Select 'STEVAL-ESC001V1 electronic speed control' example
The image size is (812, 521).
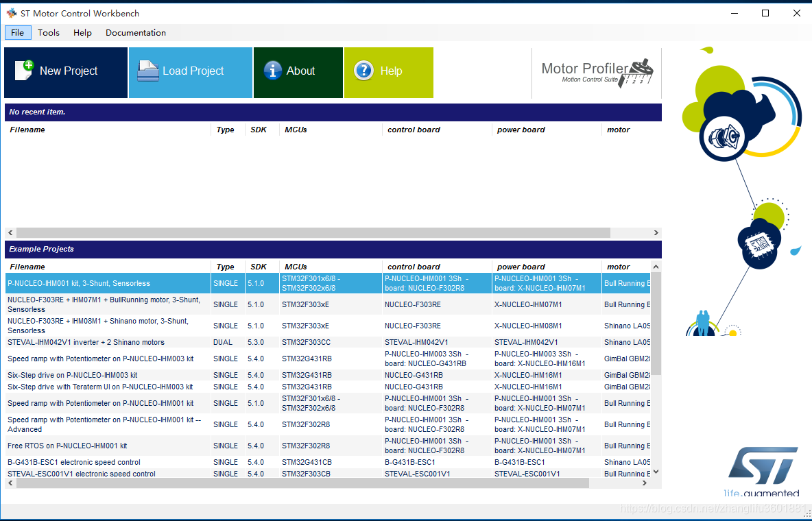point(327,473)
